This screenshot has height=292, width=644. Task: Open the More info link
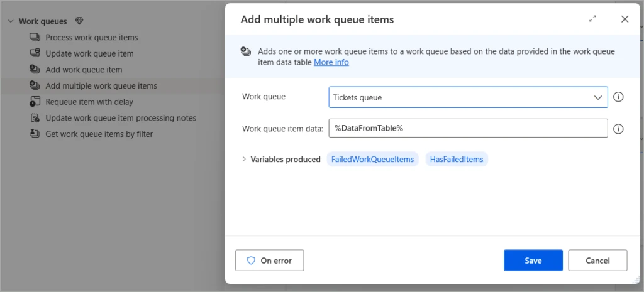[x=331, y=62]
